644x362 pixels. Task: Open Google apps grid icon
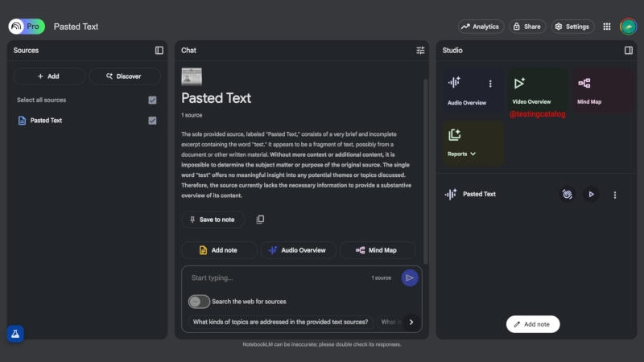tap(607, 27)
